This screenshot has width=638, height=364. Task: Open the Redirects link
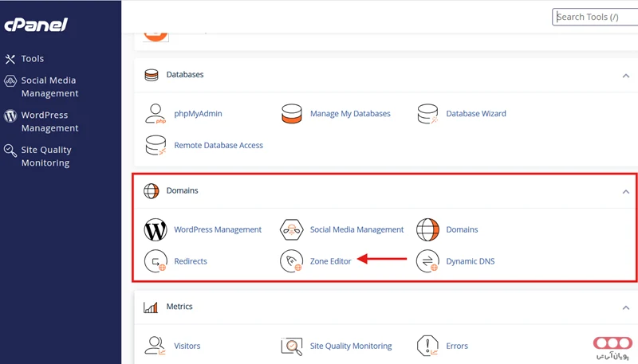(x=191, y=261)
